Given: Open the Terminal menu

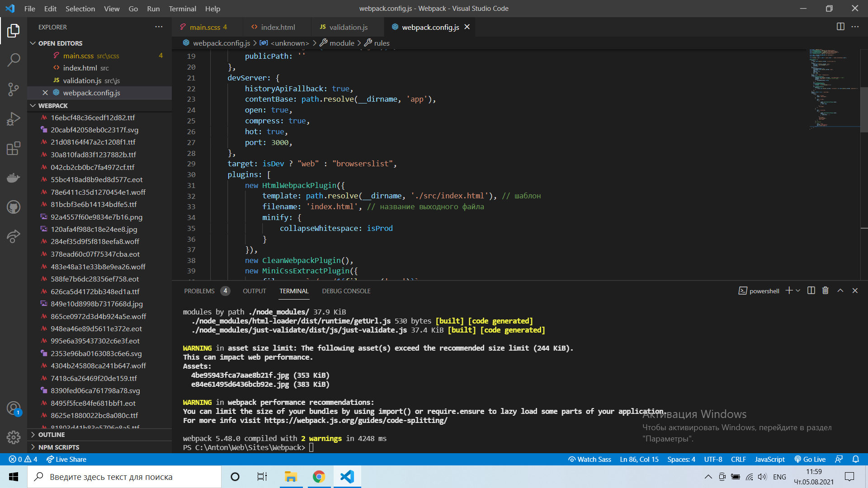Looking at the screenshot, I should (x=182, y=9).
